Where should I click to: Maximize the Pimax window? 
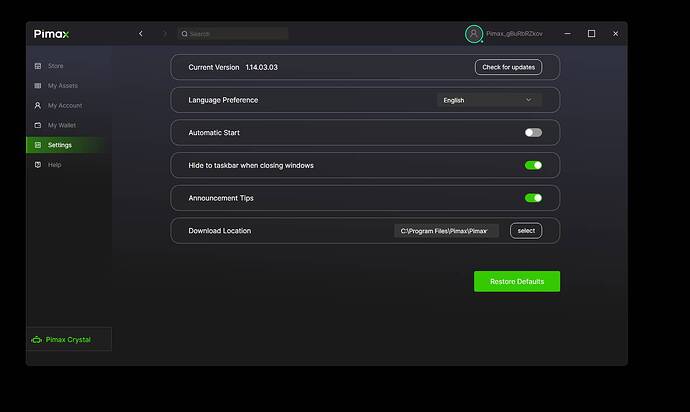(591, 33)
